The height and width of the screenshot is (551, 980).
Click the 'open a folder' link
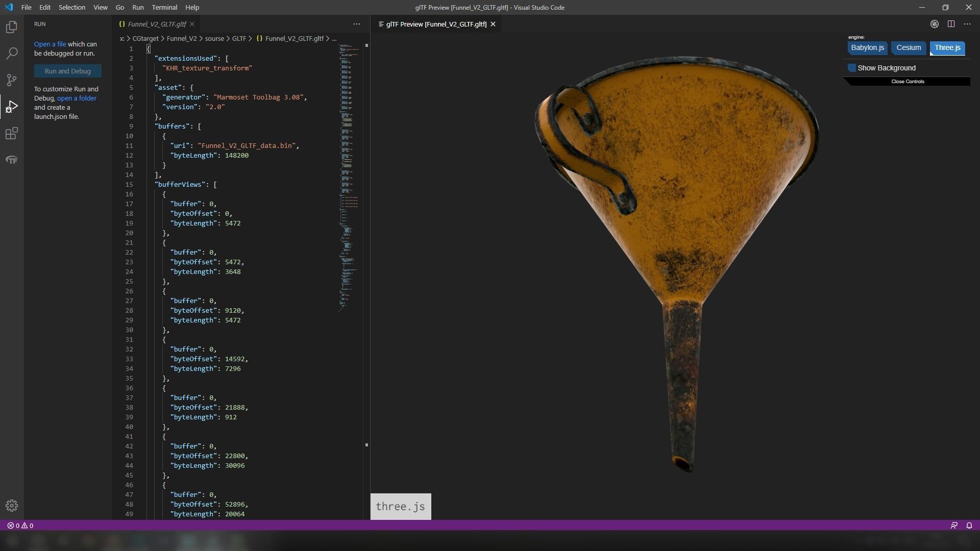[x=77, y=98]
